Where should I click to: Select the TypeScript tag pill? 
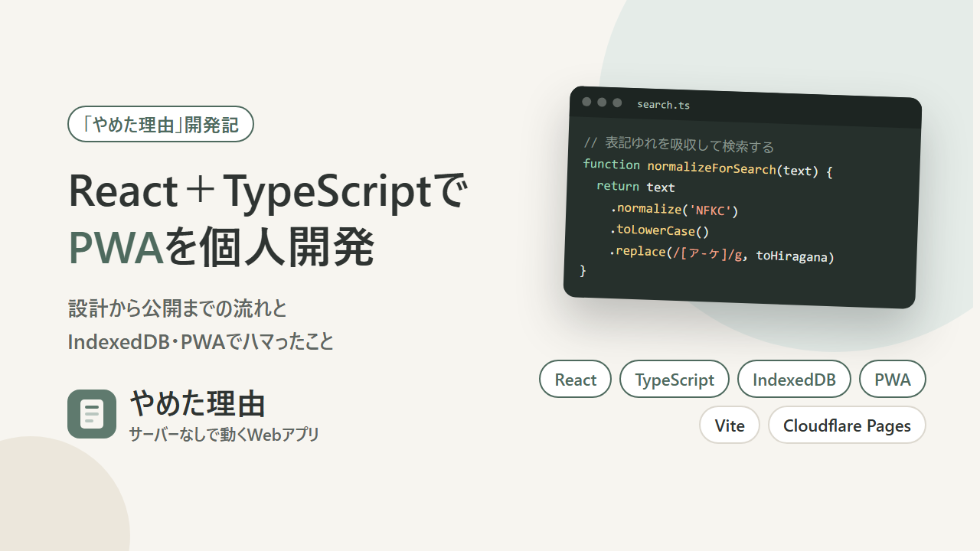point(675,379)
